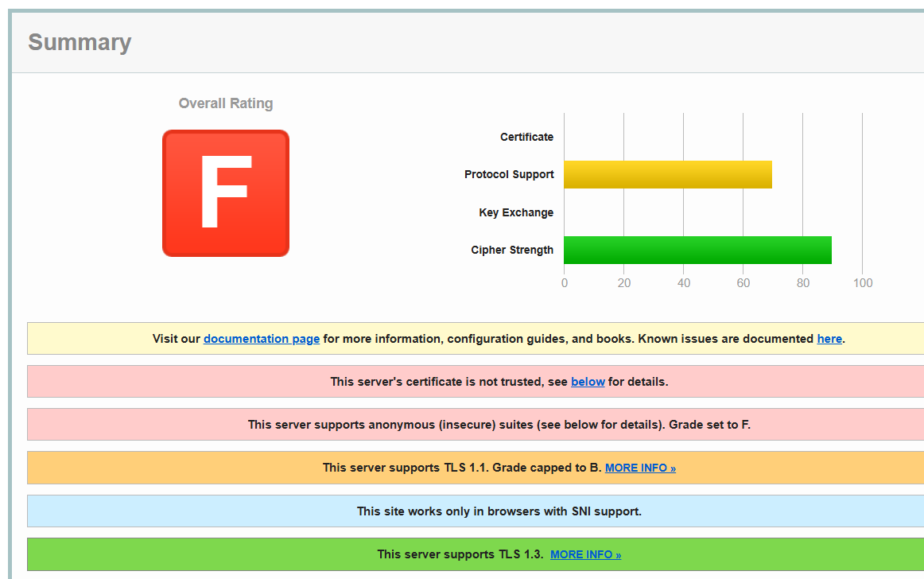Select the Certificate chart label
The height and width of the screenshot is (579, 924).
pyautogui.click(x=526, y=137)
